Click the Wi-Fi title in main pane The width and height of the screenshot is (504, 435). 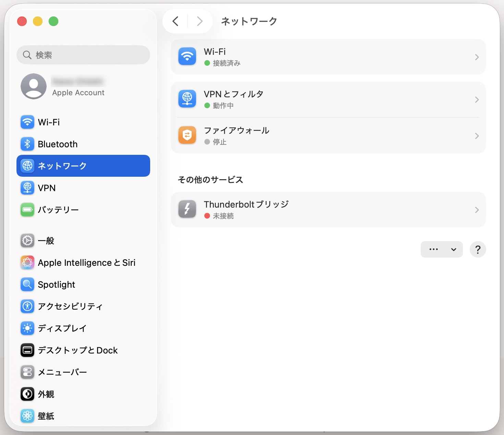coord(215,52)
